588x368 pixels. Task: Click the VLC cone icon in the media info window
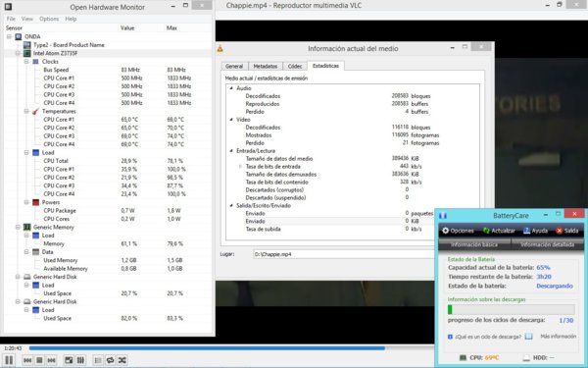tap(220, 48)
